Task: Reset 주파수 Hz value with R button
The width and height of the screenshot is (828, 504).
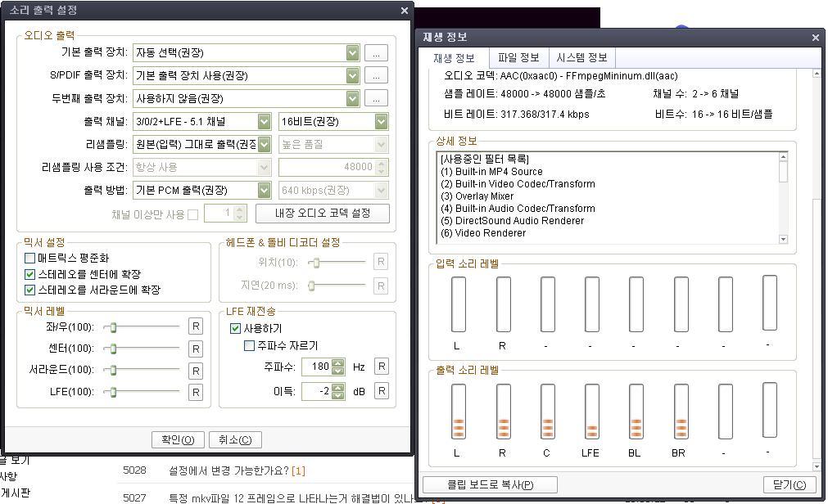Action: [382, 367]
